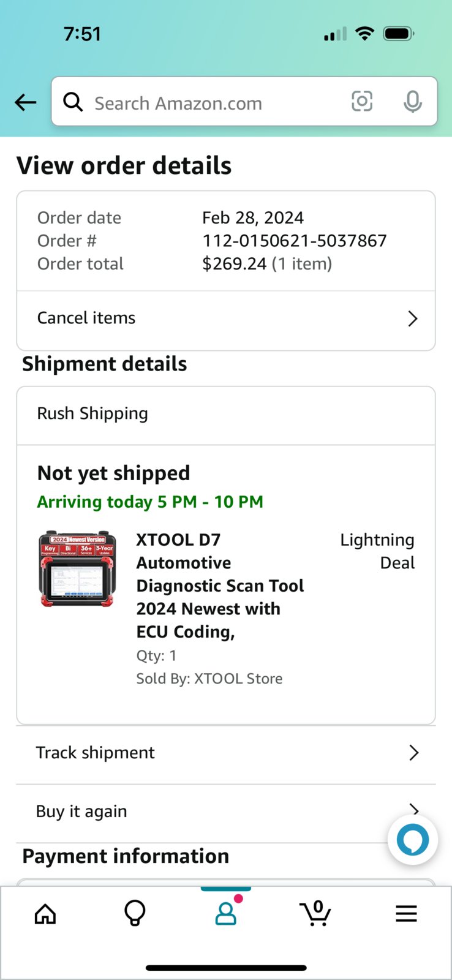Open camera lens search icon

(362, 101)
